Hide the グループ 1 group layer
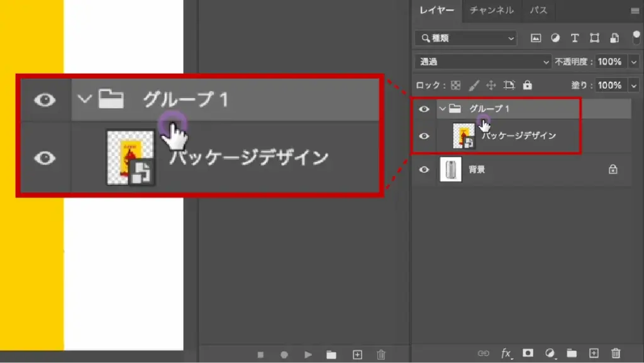 425,109
